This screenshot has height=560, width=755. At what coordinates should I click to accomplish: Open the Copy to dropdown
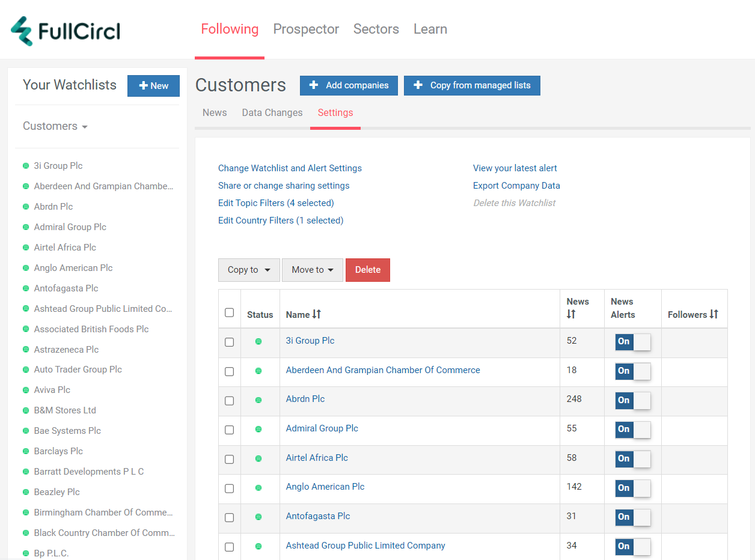(x=249, y=270)
